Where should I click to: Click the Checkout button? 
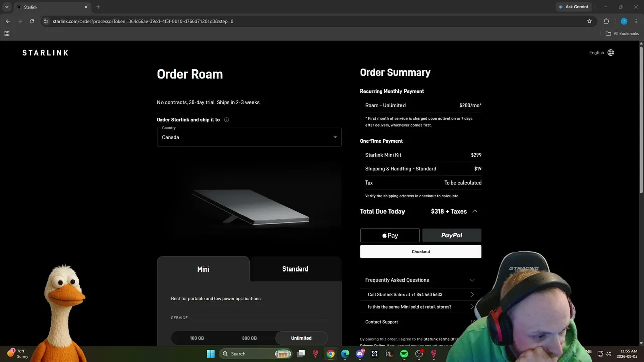(x=421, y=252)
